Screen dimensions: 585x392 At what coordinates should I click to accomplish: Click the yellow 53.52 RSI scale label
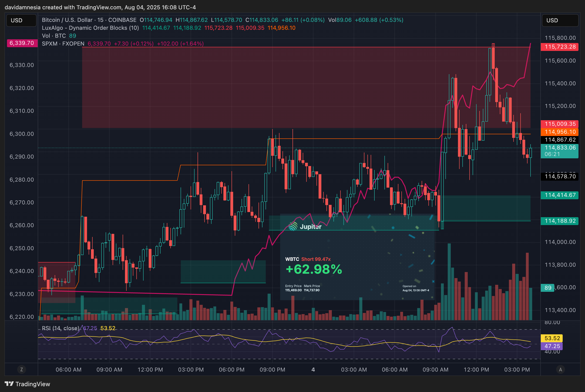[x=551, y=338]
